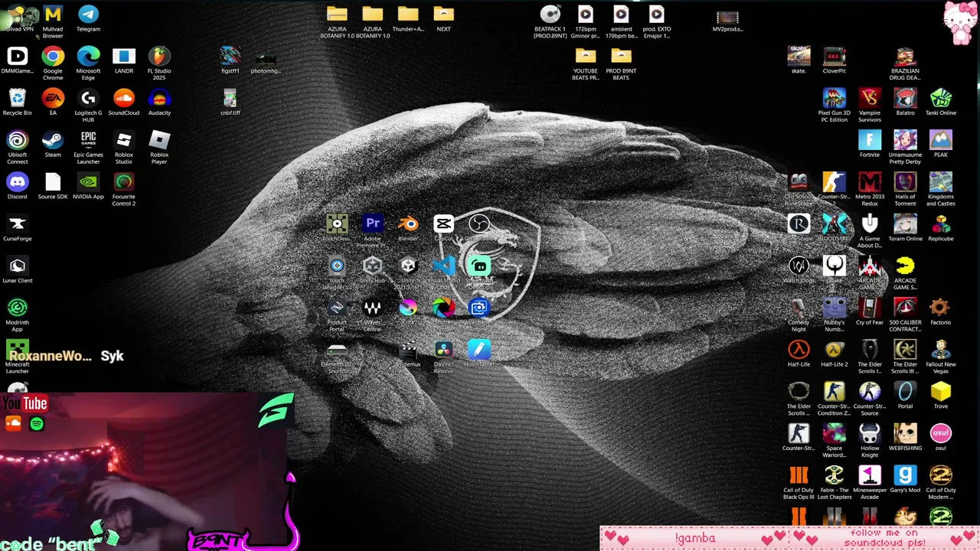
Task: Launch Roblox Player
Action: pos(159,140)
